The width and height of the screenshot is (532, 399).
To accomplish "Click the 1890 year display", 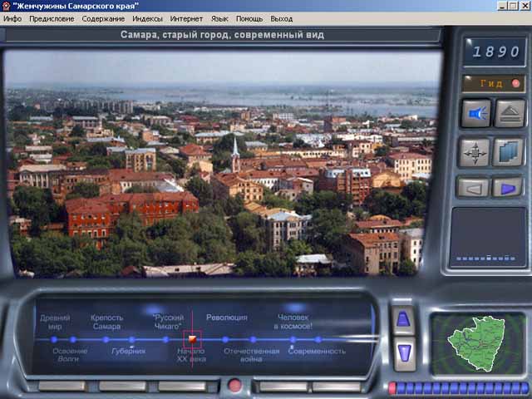I will 495,52.
